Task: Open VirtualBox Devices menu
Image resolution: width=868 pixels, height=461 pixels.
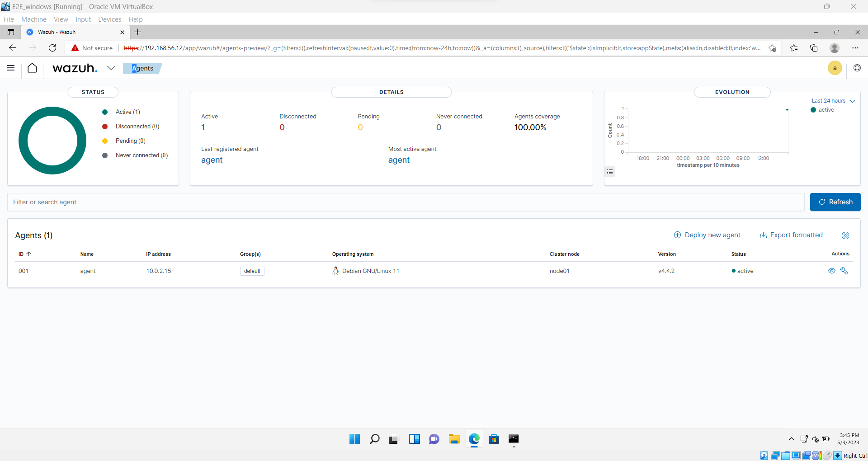Action: 109,19
